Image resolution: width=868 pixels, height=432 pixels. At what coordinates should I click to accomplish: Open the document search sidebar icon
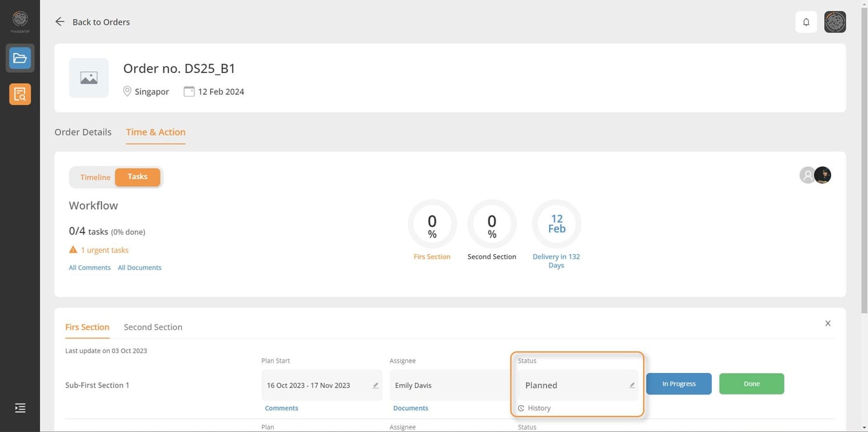click(x=20, y=95)
